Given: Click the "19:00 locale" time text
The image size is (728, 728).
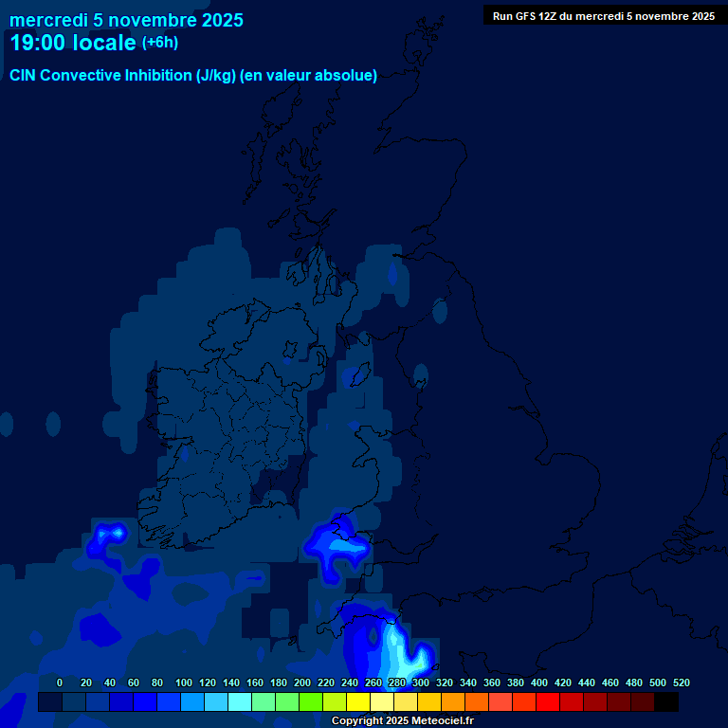Looking at the screenshot, I should coord(73,43).
